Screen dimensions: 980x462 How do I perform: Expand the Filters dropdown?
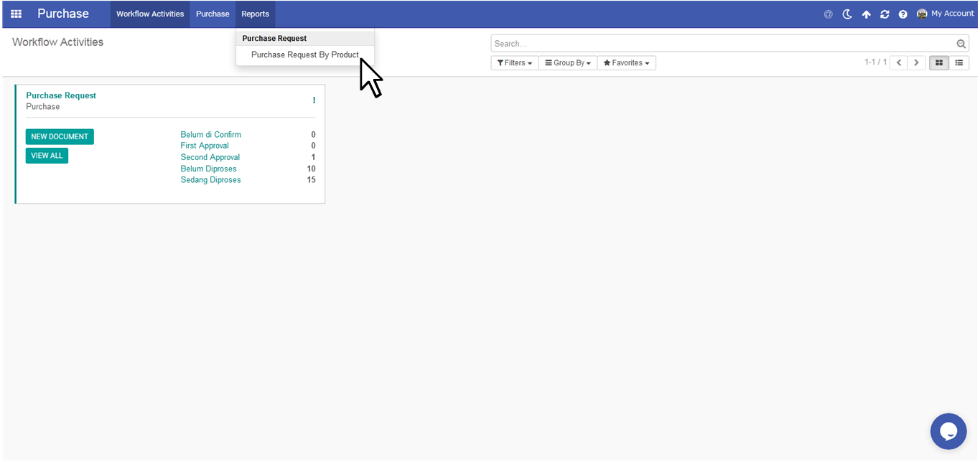[514, 63]
